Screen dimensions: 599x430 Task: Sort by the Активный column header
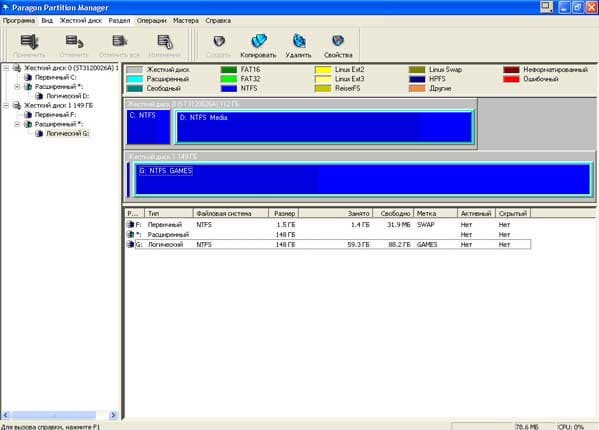click(476, 213)
